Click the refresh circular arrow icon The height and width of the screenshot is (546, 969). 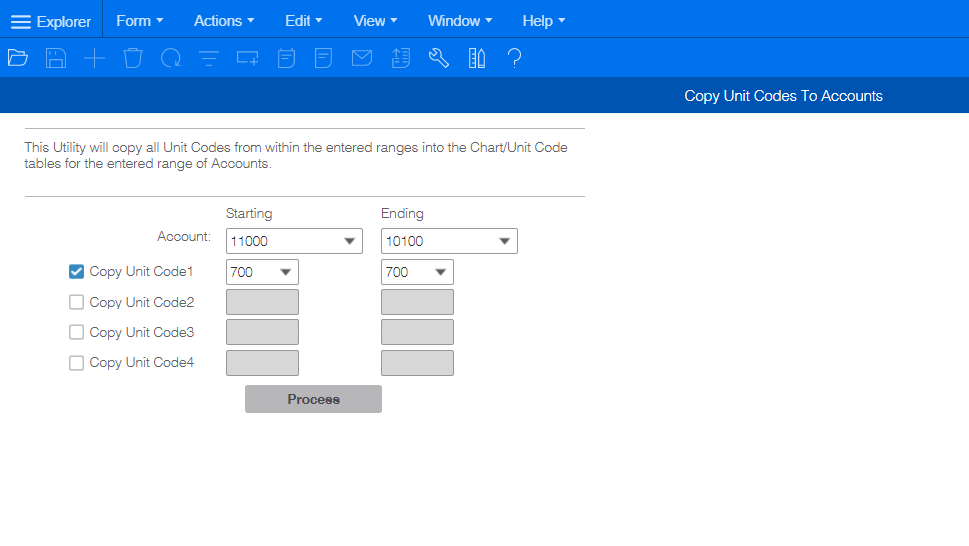(x=171, y=59)
